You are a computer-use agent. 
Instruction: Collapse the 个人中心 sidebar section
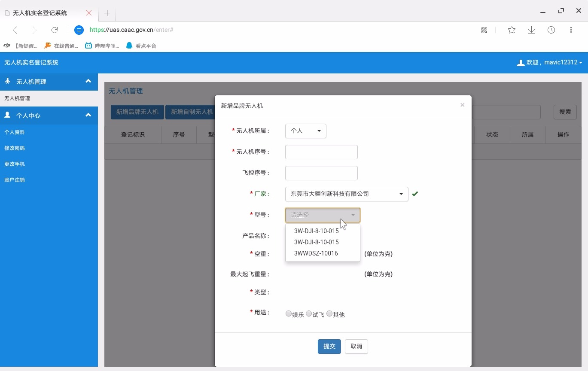click(88, 115)
